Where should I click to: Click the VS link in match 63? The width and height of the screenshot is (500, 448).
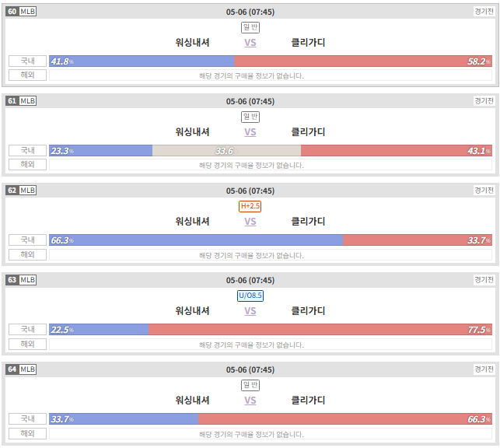click(x=250, y=311)
